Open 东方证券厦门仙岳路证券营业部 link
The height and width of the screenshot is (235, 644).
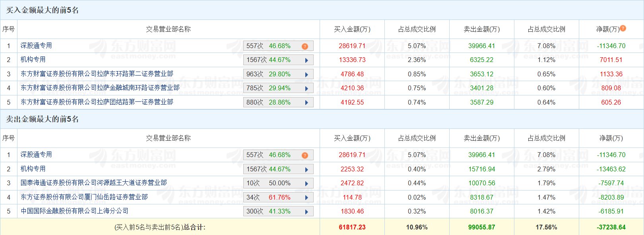84,197
